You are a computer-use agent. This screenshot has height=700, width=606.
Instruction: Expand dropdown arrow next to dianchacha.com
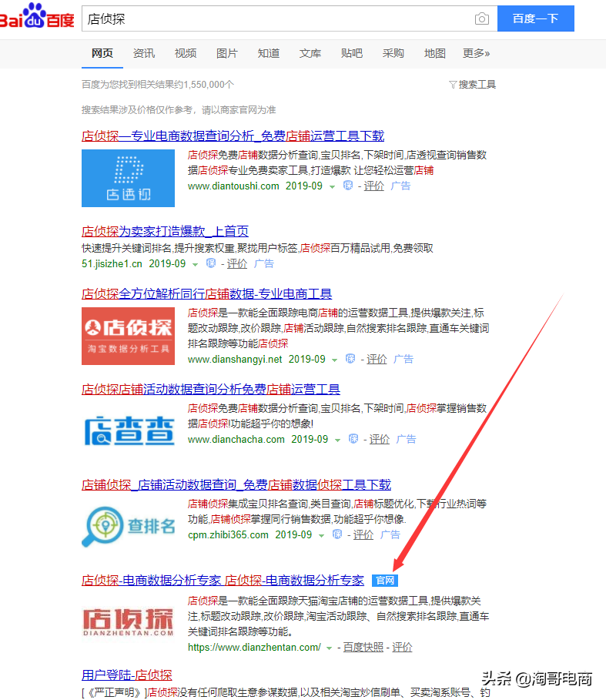(338, 440)
